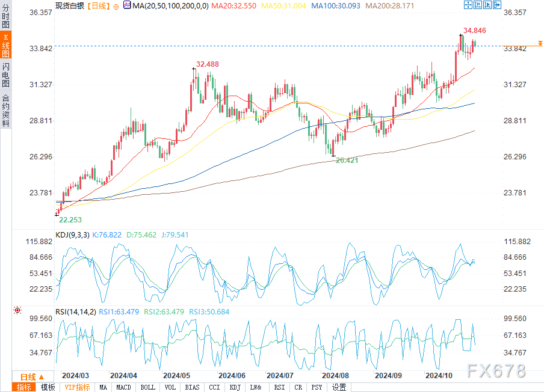
Task: Click the 设置 button in indicator bar
Action: (x=339, y=387)
